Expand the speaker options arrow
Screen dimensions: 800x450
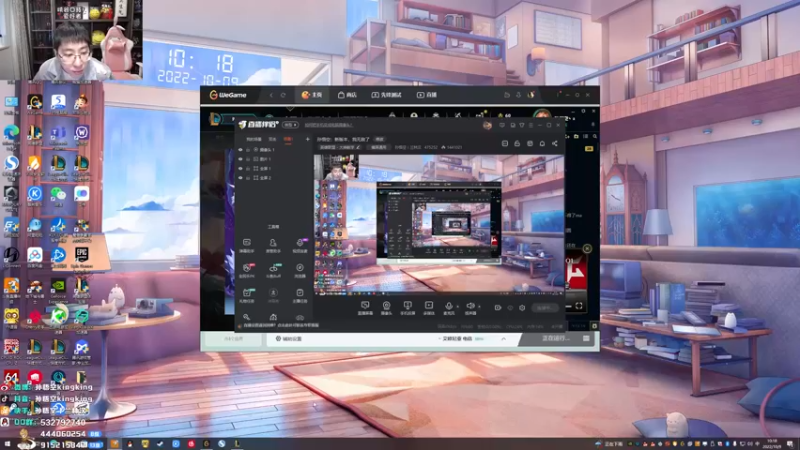479,307
